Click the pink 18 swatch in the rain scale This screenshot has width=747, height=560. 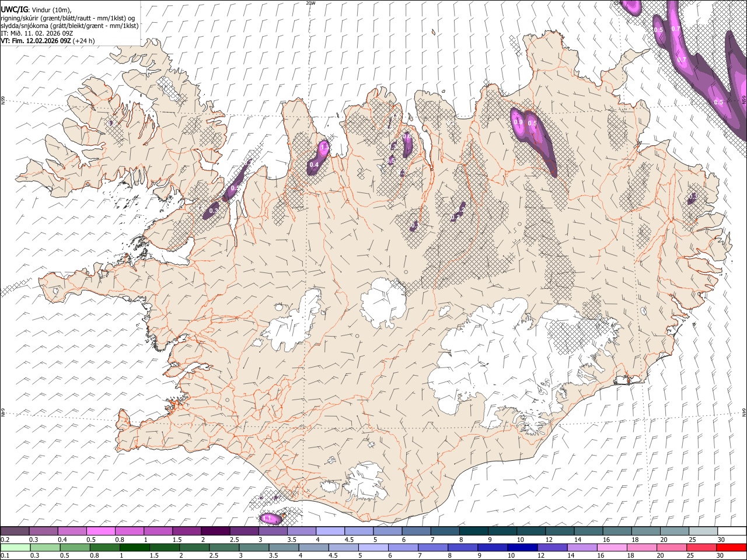pyautogui.click(x=642, y=547)
